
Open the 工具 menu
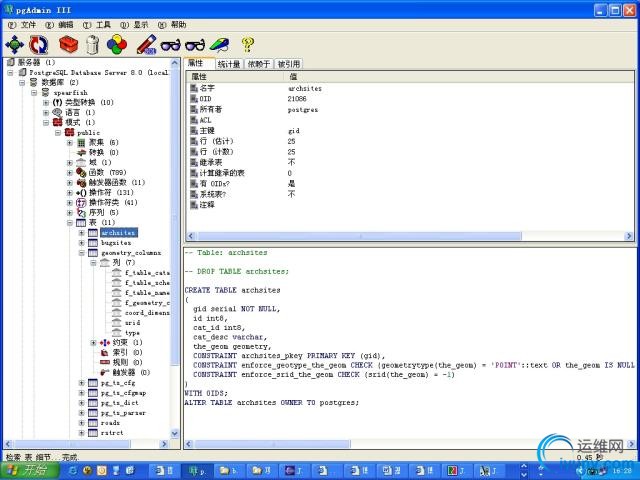pos(97,25)
